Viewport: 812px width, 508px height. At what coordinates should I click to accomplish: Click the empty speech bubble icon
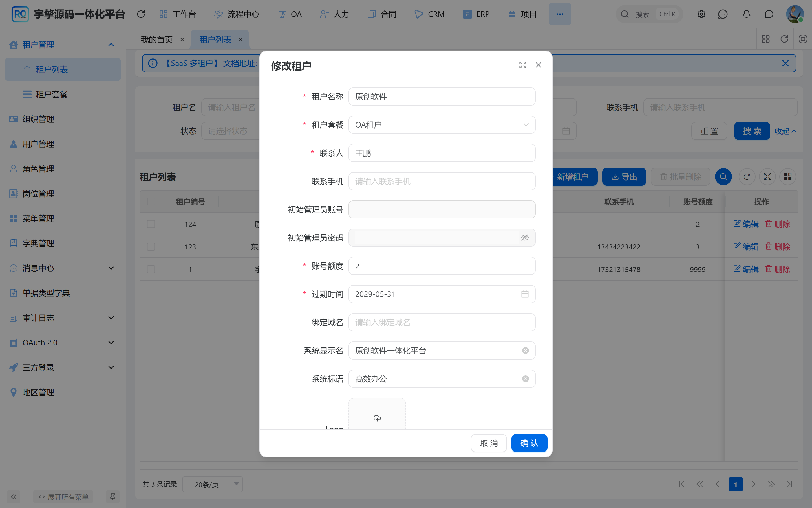click(x=769, y=14)
